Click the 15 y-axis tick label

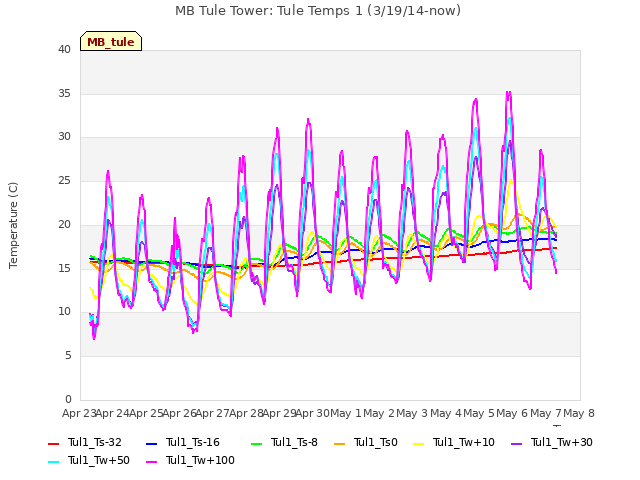tap(64, 268)
